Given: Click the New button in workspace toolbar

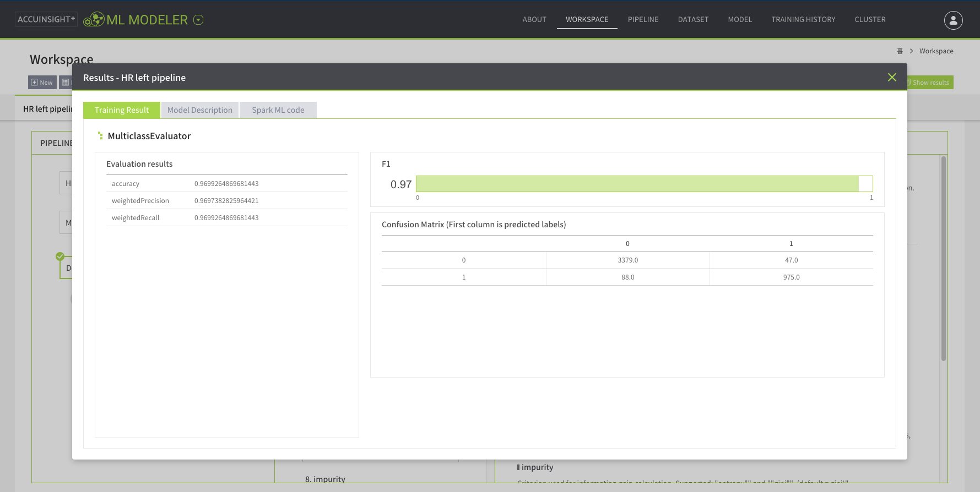Looking at the screenshot, I should [42, 83].
